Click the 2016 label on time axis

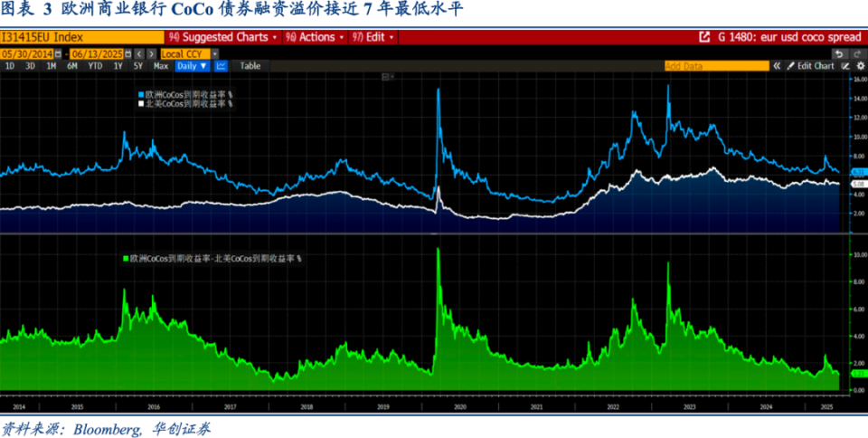point(154,407)
